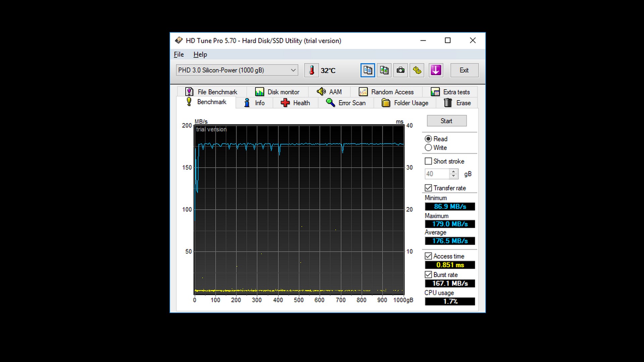
Task: Open the Disk monitor tab
Action: tap(277, 92)
